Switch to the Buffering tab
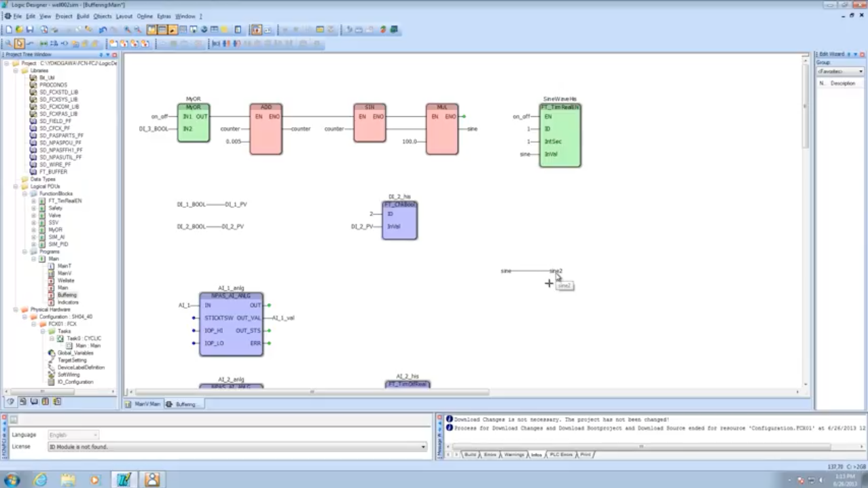The height and width of the screenshot is (488, 868). [185, 404]
